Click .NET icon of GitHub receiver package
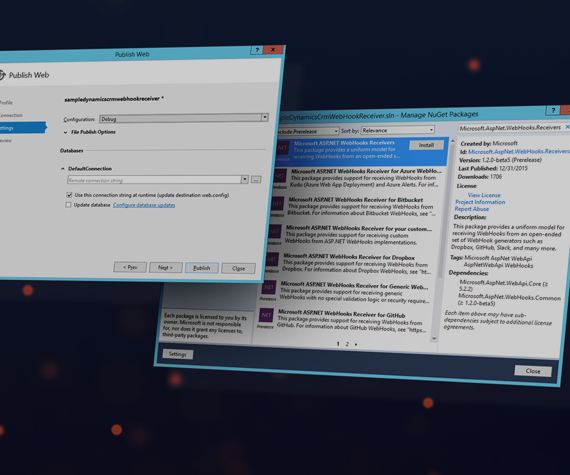 266,315
